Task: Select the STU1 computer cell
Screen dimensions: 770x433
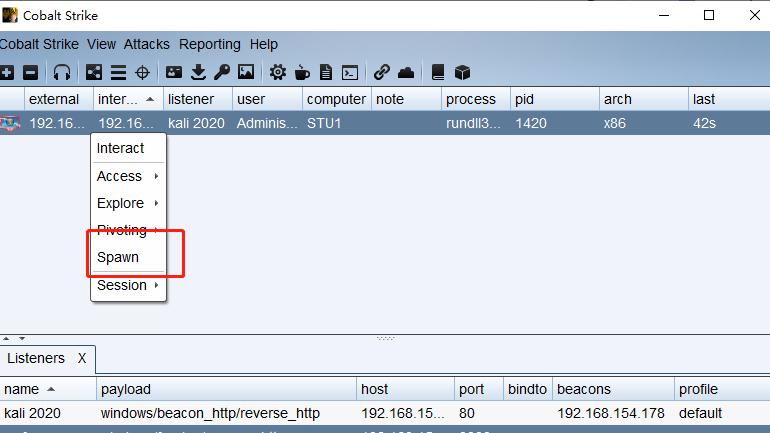Action: coord(337,123)
